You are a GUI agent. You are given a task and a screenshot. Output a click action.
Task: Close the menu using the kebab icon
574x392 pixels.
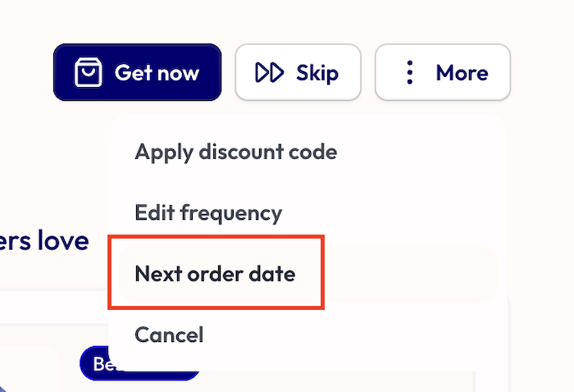[x=410, y=73]
